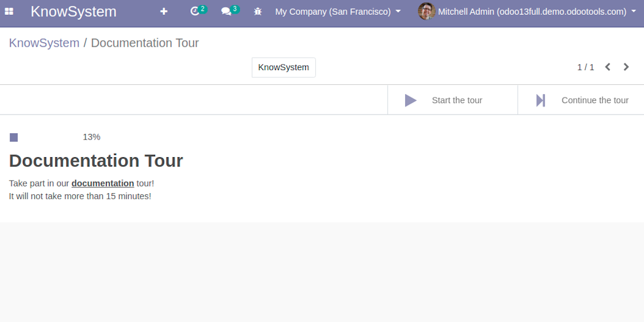644x322 pixels.
Task: Click the Start the tour play icon
Action: point(411,100)
